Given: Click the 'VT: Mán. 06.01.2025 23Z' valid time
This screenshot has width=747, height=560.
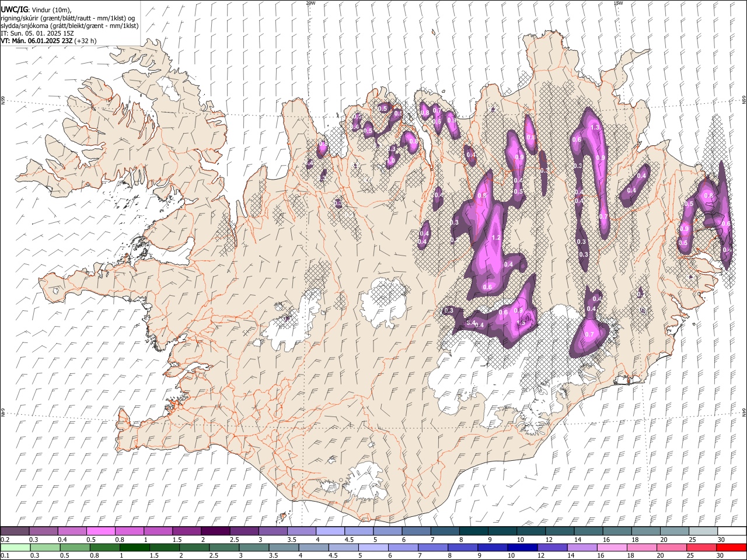Looking at the screenshot, I should [36, 41].
